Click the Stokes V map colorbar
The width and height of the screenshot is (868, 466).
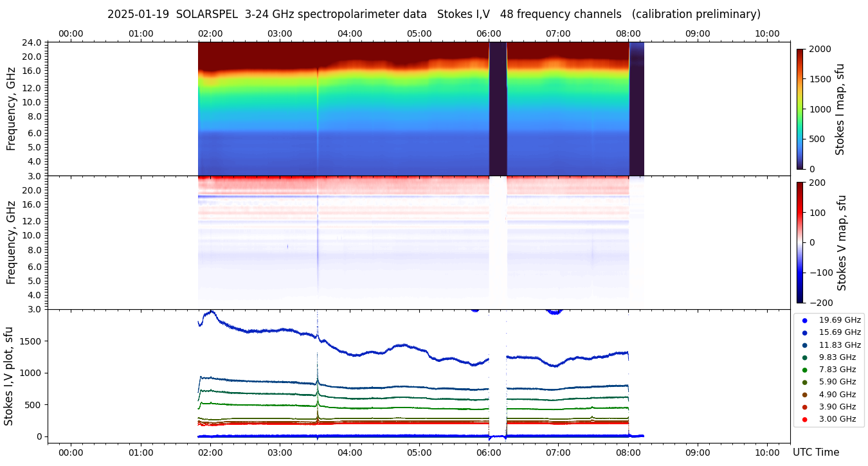[800, 242]
